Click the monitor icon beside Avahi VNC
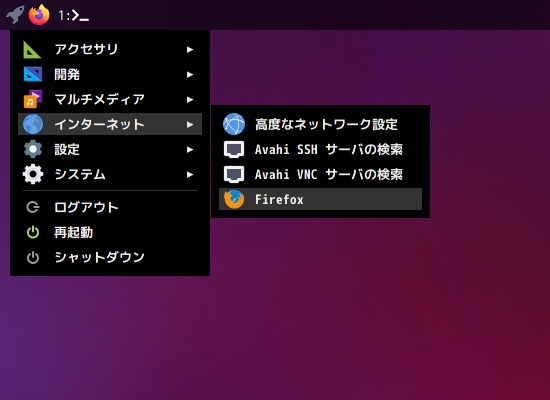The height and width of the screenshot is (400, 550). coord(234,174)
